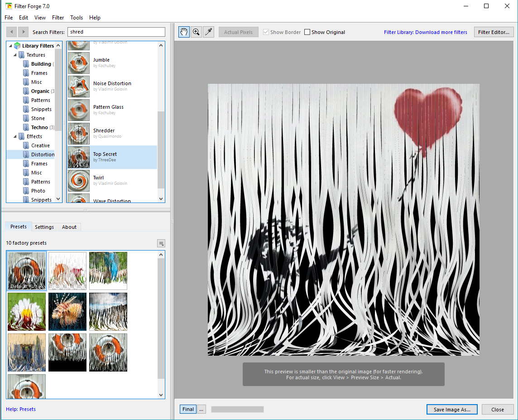Image resolution: width=518 pixels, height=420 pixels.
Task: Open the Filter Editor
Action: (x=494, y=32)
